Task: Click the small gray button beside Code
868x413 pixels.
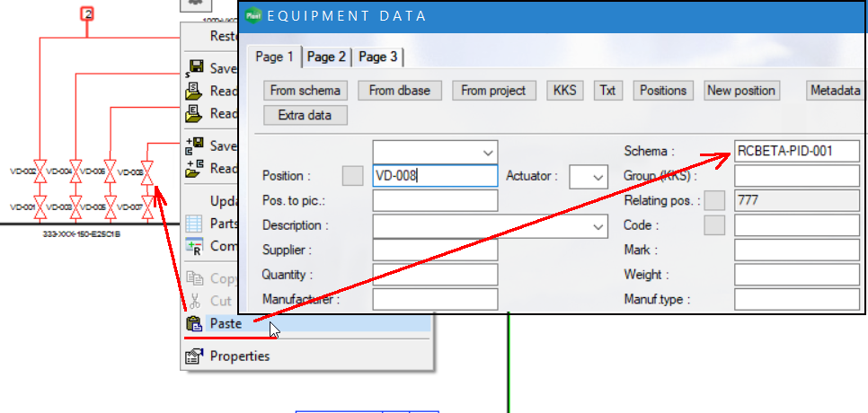Action: pyautogui.click(x=714, y=225)
